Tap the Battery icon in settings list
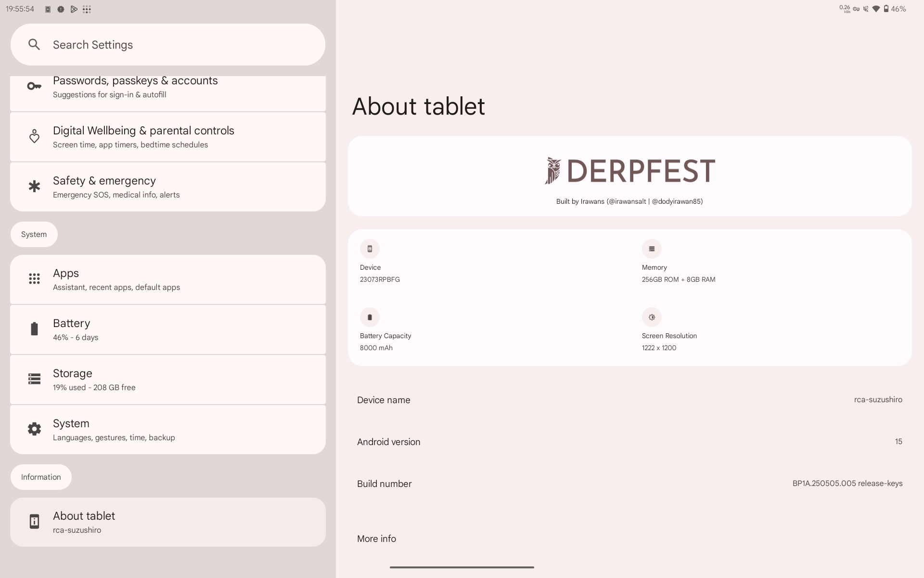924x578 pixels. pos(34,329)
